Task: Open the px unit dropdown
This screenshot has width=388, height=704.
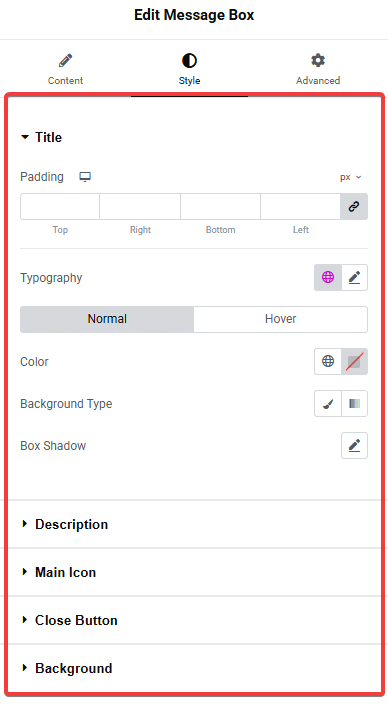Action: (x=350, y=177)
